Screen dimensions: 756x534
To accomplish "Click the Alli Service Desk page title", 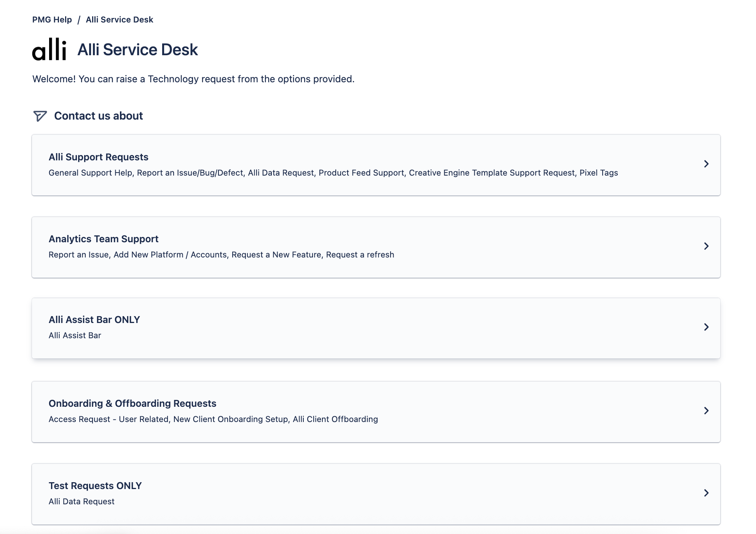I will tap(137, 50).
